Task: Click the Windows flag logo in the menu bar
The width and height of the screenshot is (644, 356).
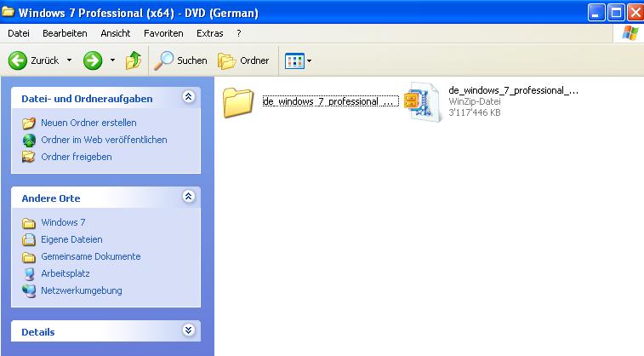Action: tap(630, 33)
